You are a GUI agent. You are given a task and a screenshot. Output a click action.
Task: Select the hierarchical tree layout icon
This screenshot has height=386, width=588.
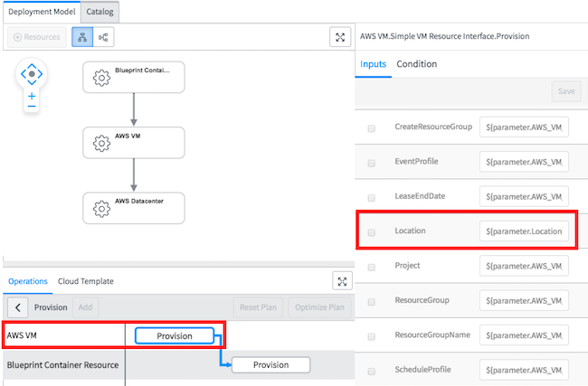(82, 37)
